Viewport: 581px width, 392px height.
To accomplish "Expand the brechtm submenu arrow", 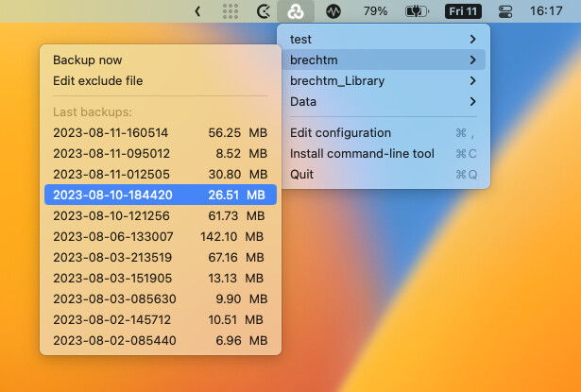I will [472, 60].
